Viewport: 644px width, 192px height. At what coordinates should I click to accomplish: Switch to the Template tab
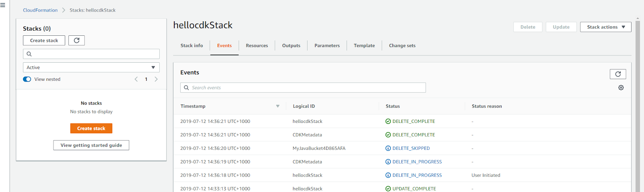[x=364, y=46]
